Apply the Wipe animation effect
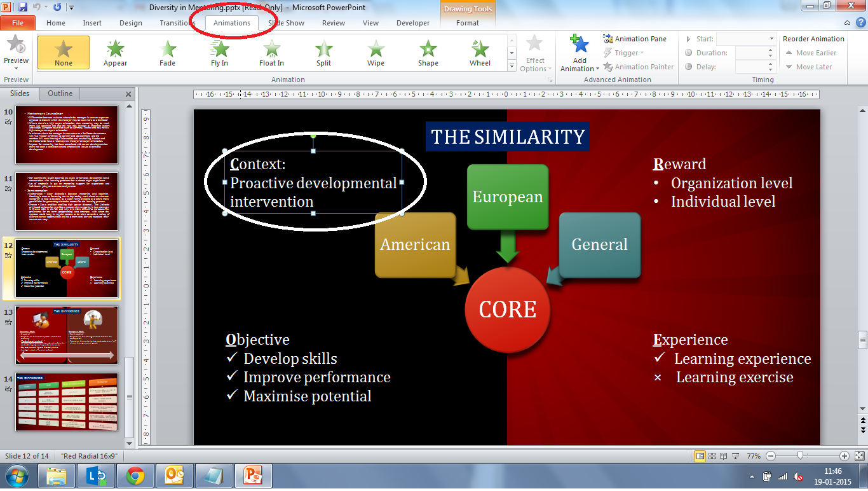 [x=376, y=52]
